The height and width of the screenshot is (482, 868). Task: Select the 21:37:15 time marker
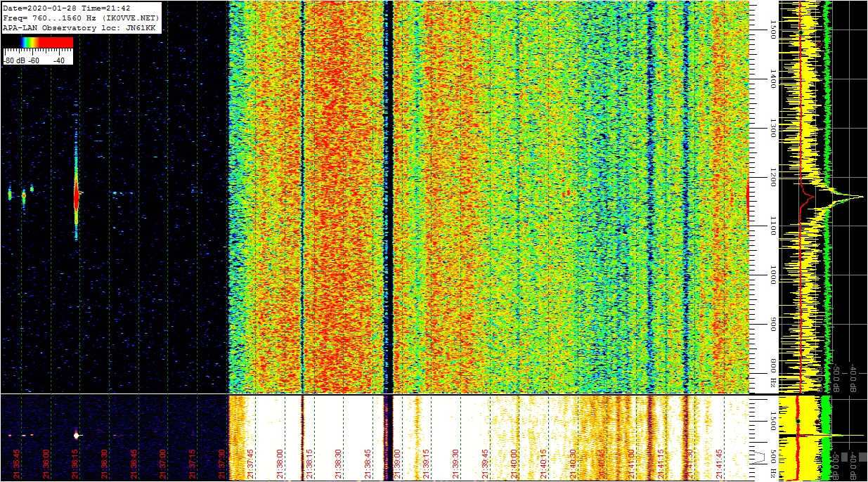tap(193, 464)
